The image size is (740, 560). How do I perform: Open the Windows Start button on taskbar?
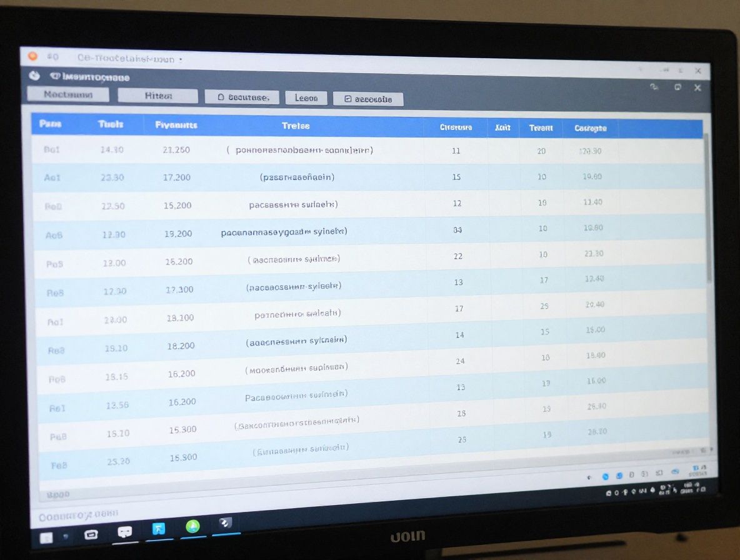click(46, 537)
